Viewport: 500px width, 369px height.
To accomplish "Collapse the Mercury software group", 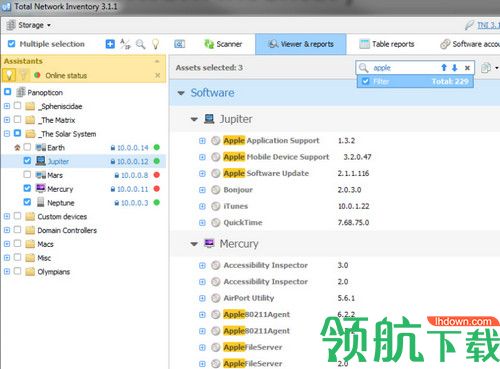I will 194,244.
